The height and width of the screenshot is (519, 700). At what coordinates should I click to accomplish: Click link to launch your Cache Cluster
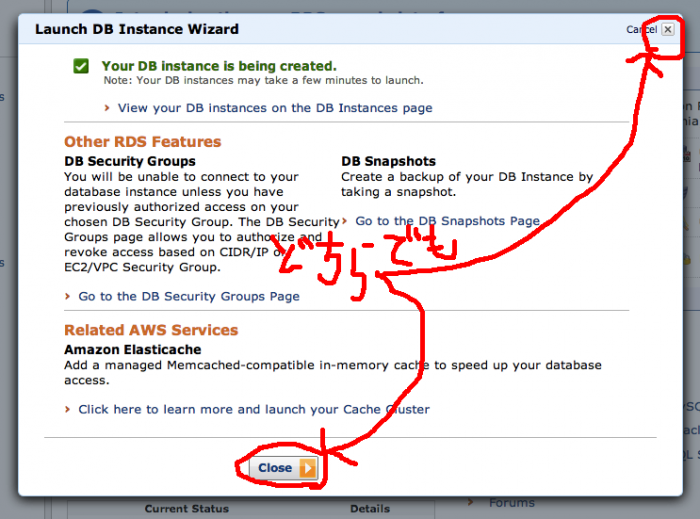pyautogui.click(x=254, y=409)
